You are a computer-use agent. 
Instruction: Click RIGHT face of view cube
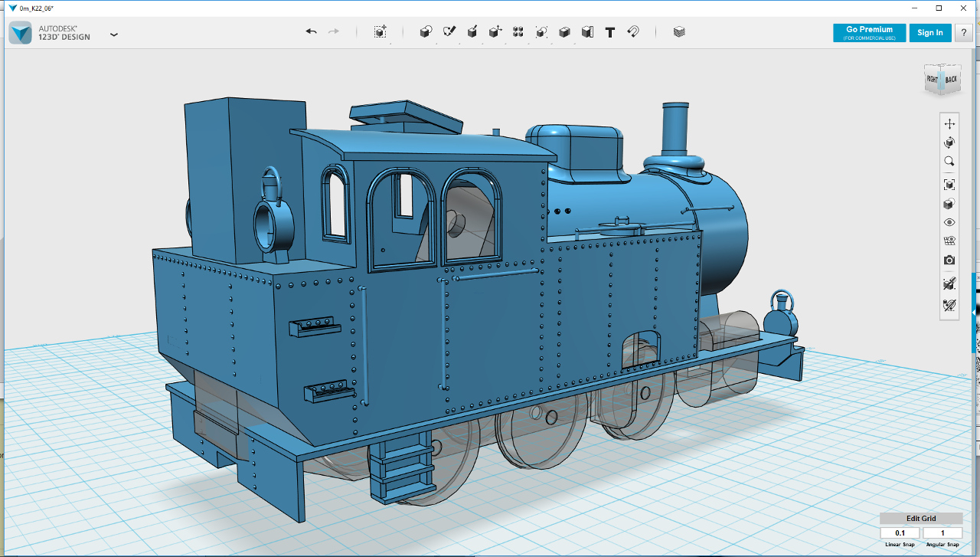[933, 80]
